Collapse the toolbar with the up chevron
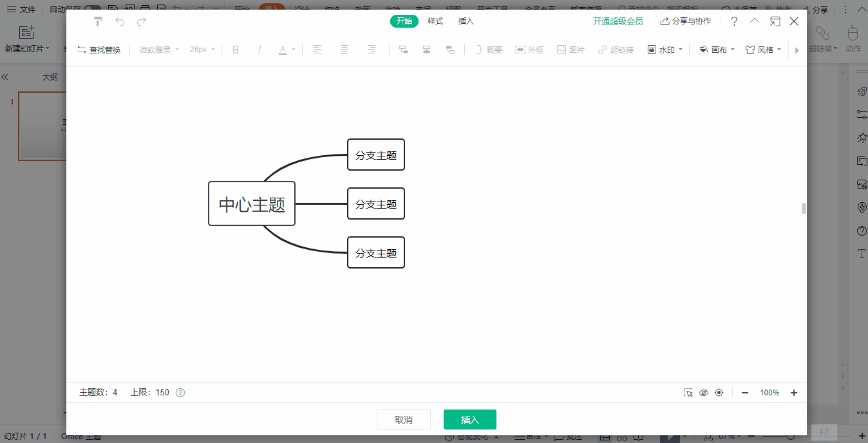Screen dimensions: 868x443 click(755, 21)
